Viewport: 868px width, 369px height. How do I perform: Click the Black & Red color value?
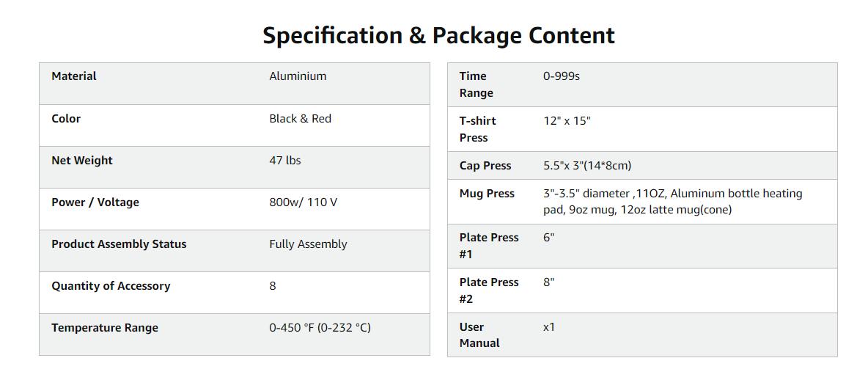click(300, 119)
